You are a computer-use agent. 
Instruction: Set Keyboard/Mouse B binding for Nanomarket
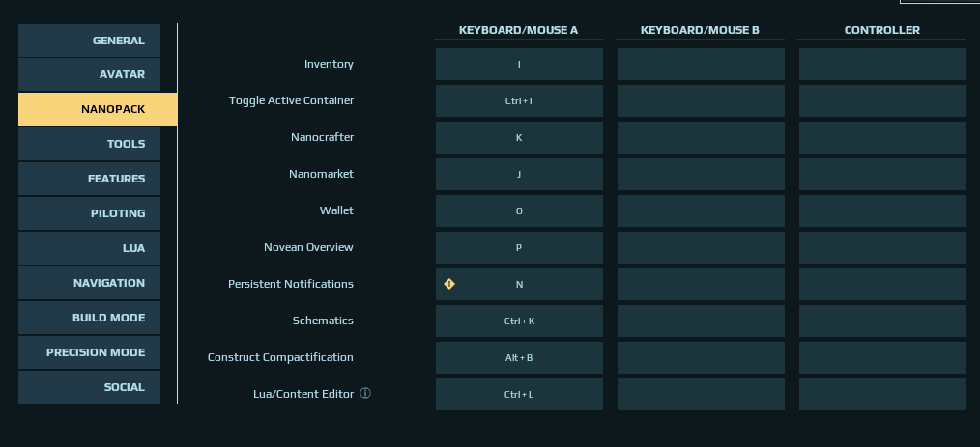(x=701, y=174)
